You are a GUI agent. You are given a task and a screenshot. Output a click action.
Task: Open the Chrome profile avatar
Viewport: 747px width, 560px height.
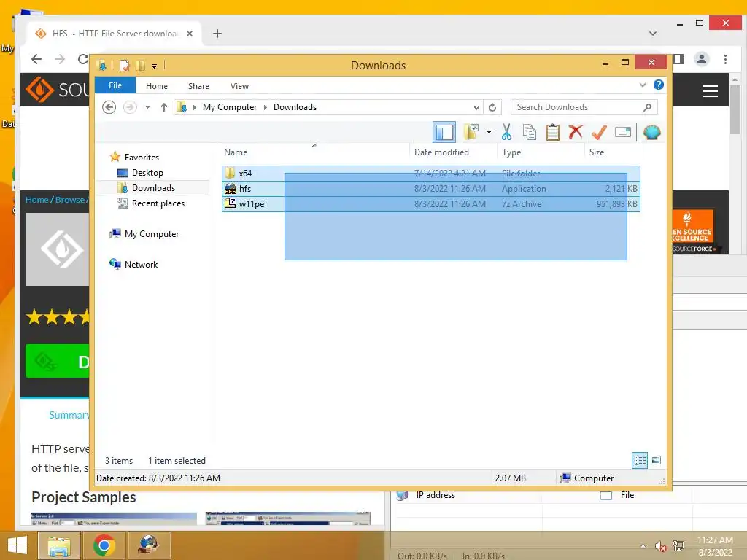point(701,59)
